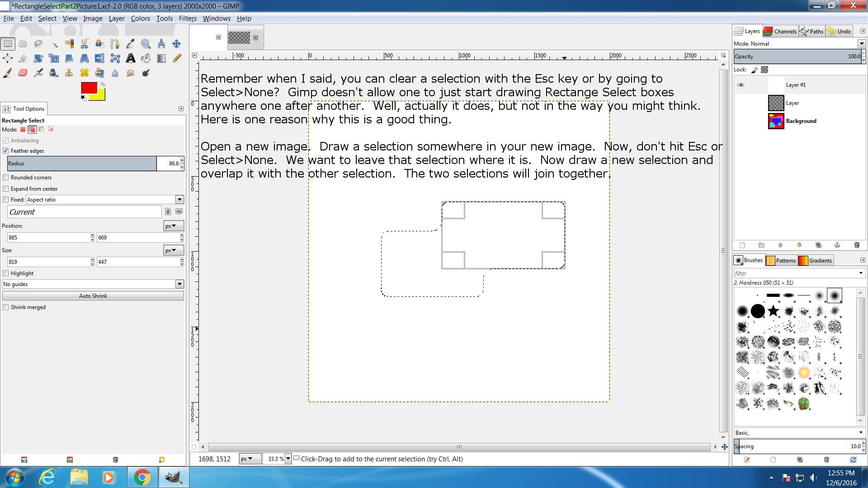Open the No guides dropdown

(179, 284)
